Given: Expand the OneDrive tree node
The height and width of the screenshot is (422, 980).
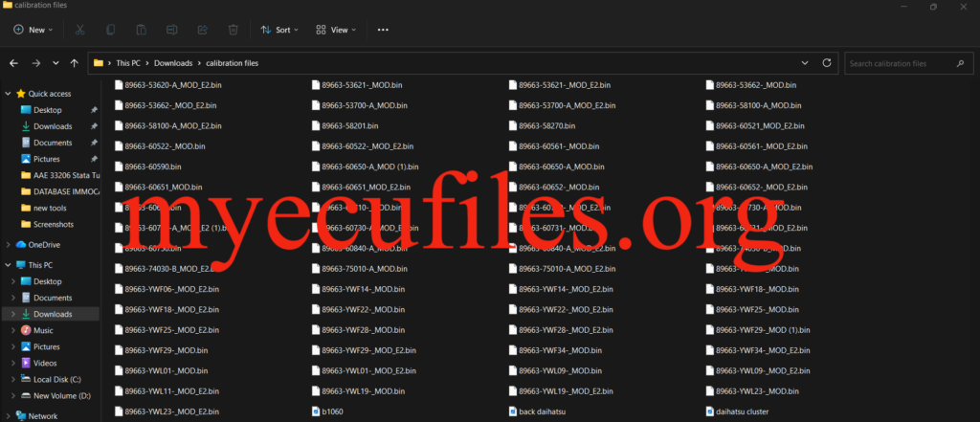Looking at the screenshot, I should [x=8, y=244].
